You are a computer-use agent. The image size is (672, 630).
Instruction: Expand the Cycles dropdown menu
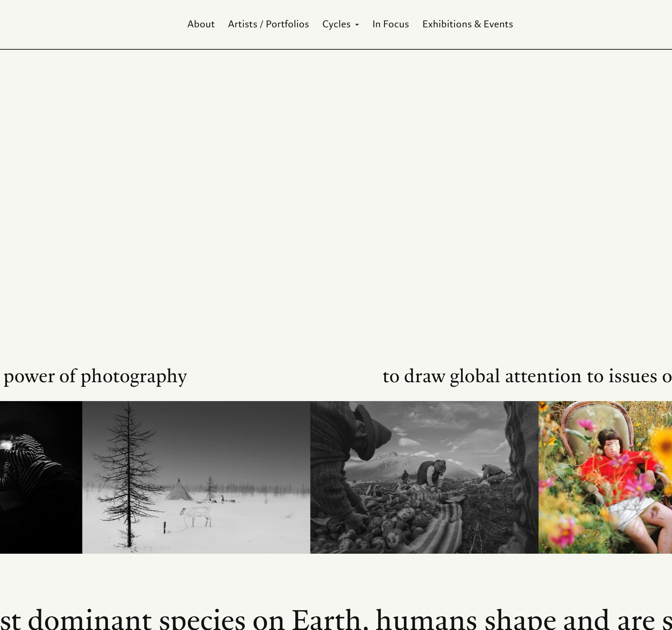coord(340,24)
